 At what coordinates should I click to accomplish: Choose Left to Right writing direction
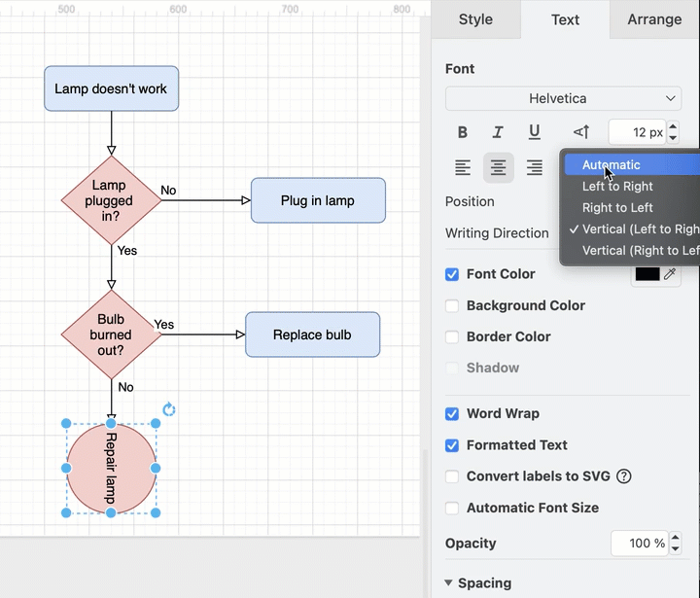[632, 187]
